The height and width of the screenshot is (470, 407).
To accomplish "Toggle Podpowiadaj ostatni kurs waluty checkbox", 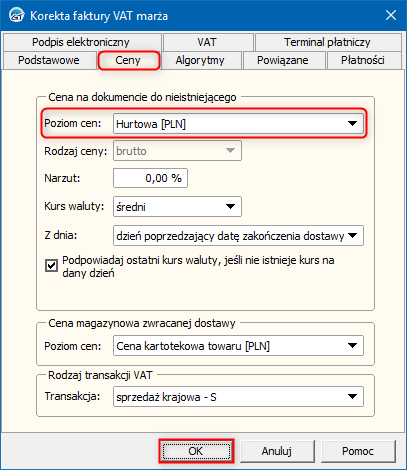I will [51, 266].
